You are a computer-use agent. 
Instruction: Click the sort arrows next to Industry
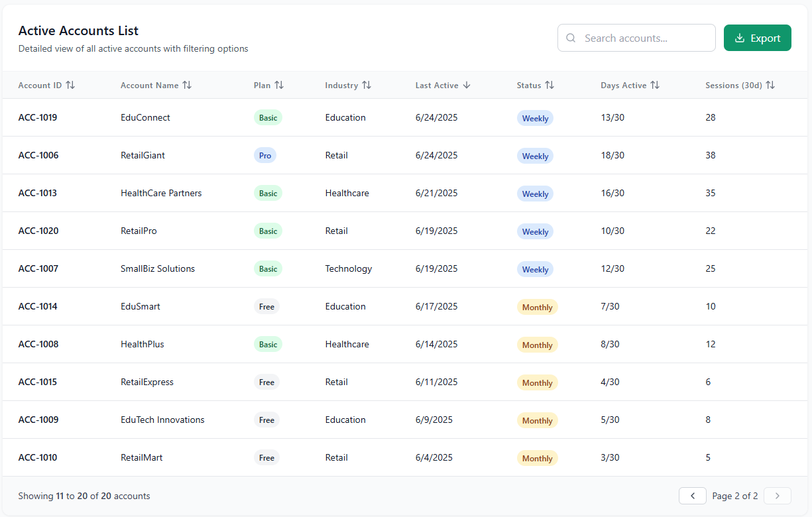367,86
